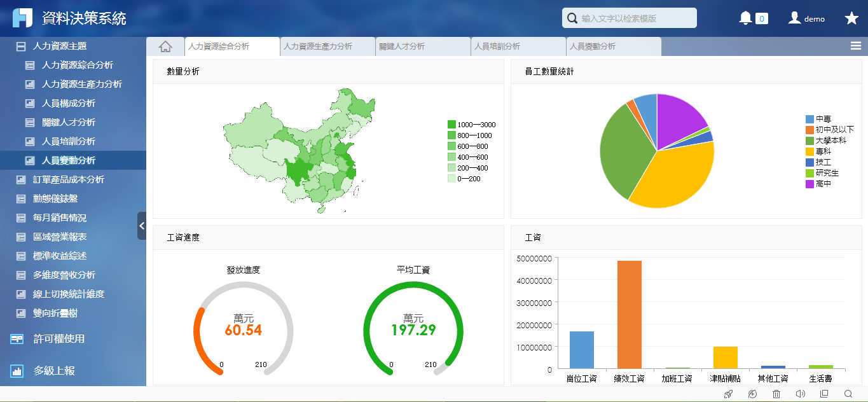Click the template search input field
This screenshot has height=402, width=868.
tap(636, 18)
